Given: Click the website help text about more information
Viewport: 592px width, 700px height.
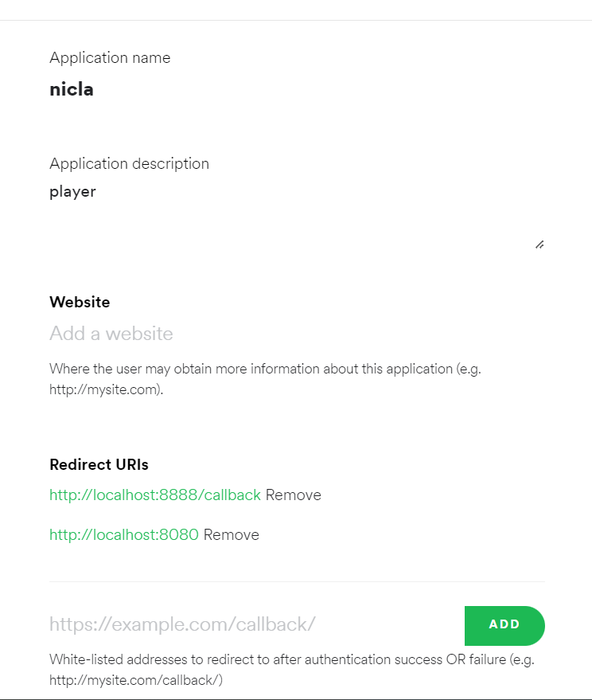Looking at the screenshot, I should click(265, 369).
